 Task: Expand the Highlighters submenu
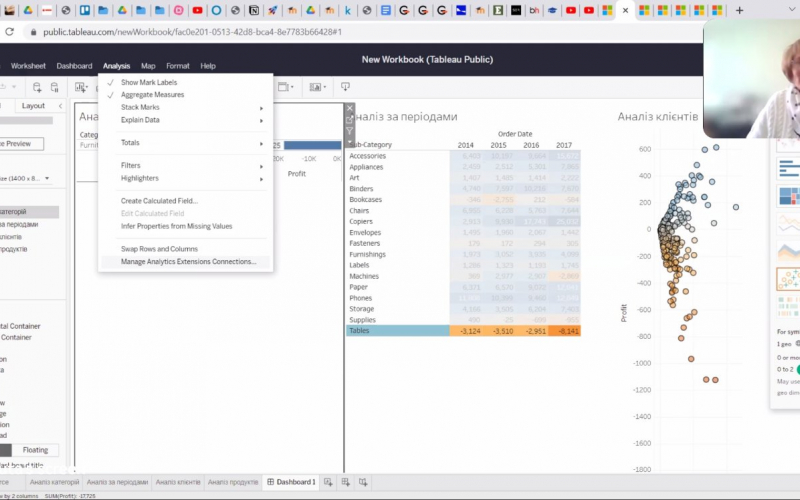pyautogui.click(x=186, y=178)
